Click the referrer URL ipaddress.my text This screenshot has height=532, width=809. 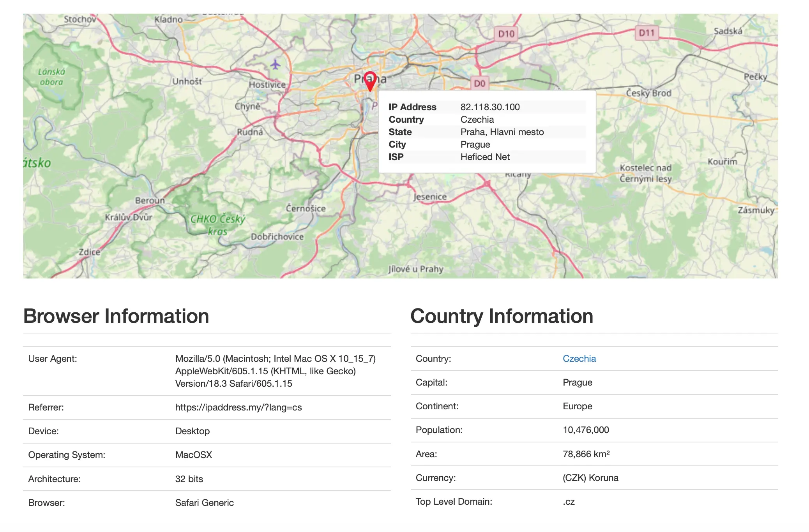[238, 407]
